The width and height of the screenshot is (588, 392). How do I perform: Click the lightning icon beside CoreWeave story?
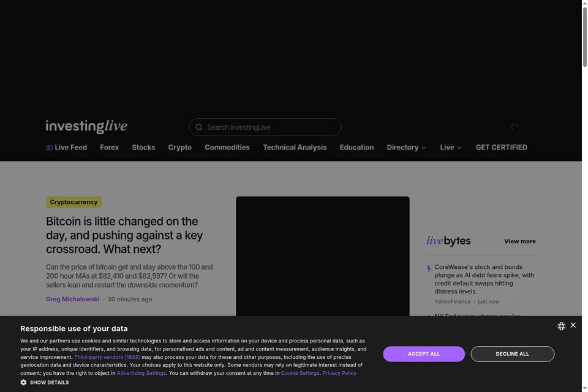coord(429,268)
